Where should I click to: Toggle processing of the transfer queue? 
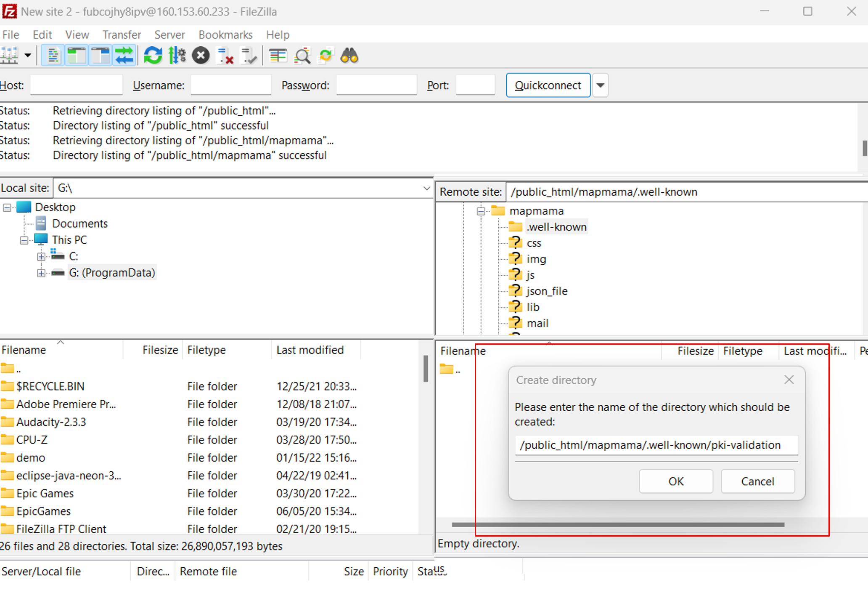(177, 56)
